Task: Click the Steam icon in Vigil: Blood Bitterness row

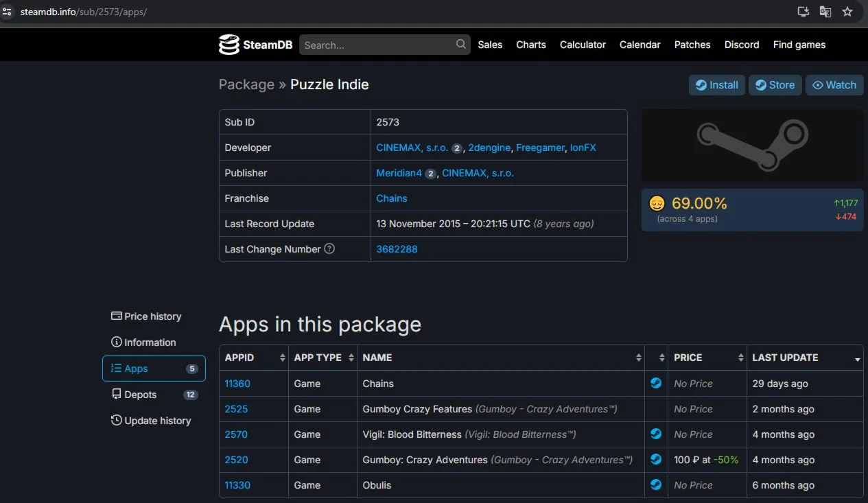Action: 656,434
